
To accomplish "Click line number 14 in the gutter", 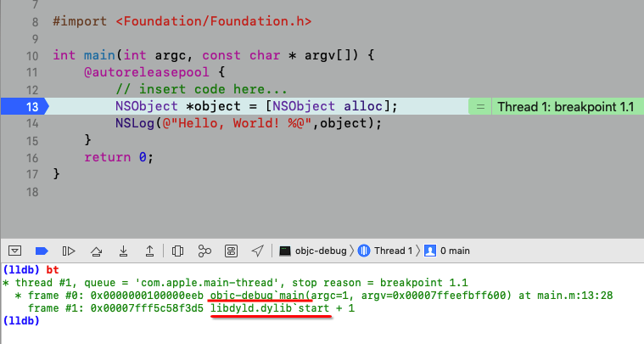I will (32, 123).
